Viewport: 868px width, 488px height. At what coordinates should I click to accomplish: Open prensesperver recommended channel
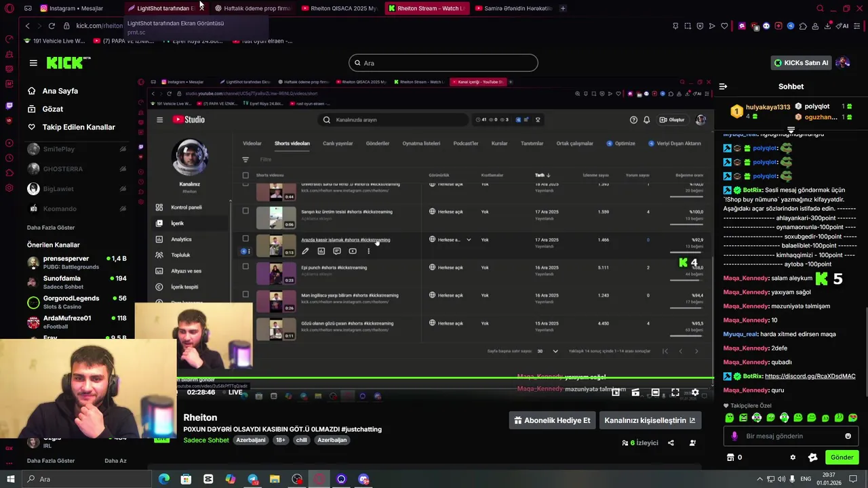(x=77, y=262)
